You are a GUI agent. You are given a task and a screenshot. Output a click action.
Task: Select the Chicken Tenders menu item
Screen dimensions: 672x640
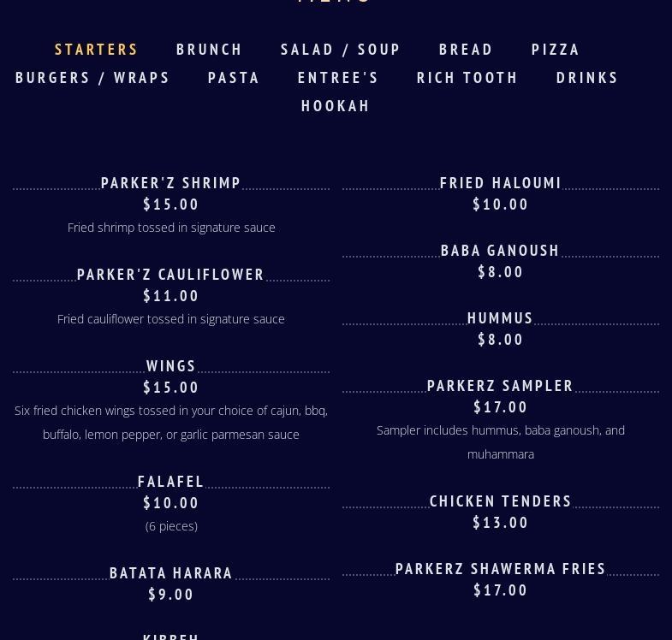point(501,501)
